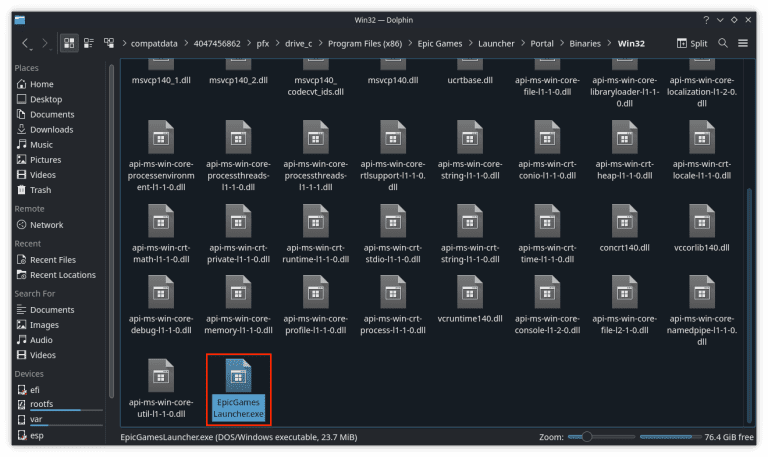Expand chevron before Win32 breadcrumb
The image size is (768, 457).
609,44
